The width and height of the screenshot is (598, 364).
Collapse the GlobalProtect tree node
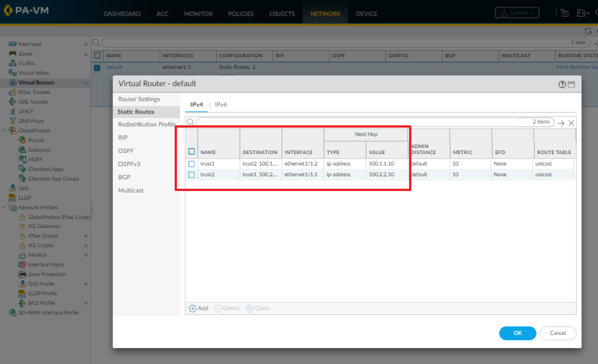tap(3, 131)
